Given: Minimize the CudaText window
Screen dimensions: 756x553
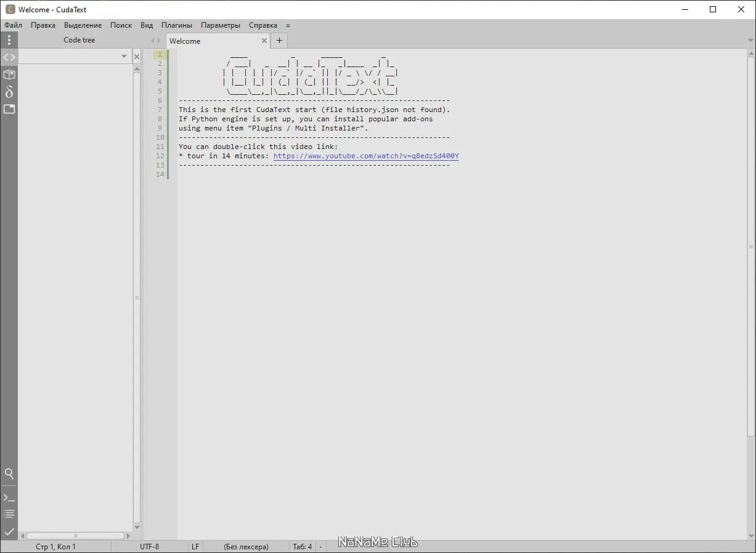Looking at the screenshot, I should pyautogui.click(x=685, y=9).
